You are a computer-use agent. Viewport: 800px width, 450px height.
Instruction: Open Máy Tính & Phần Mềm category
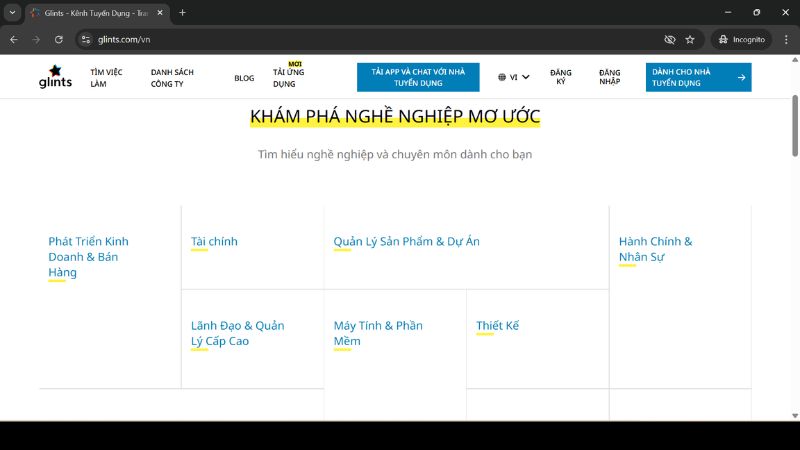[x=378, y=333]
